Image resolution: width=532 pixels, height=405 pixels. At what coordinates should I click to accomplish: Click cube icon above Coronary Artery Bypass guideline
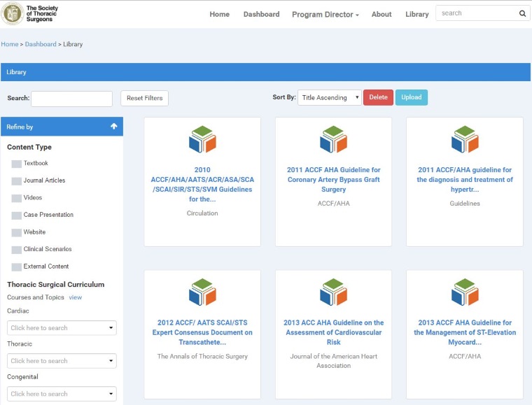point(333,139)
